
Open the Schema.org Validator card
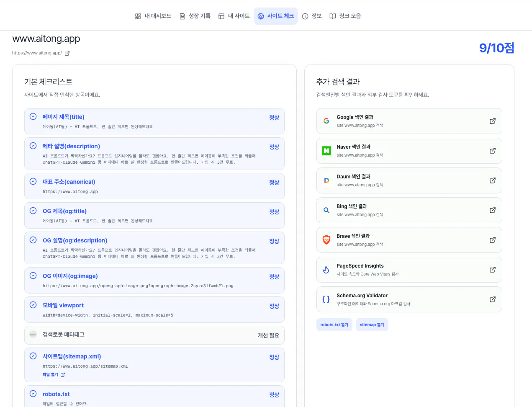[x=409, y=299]
